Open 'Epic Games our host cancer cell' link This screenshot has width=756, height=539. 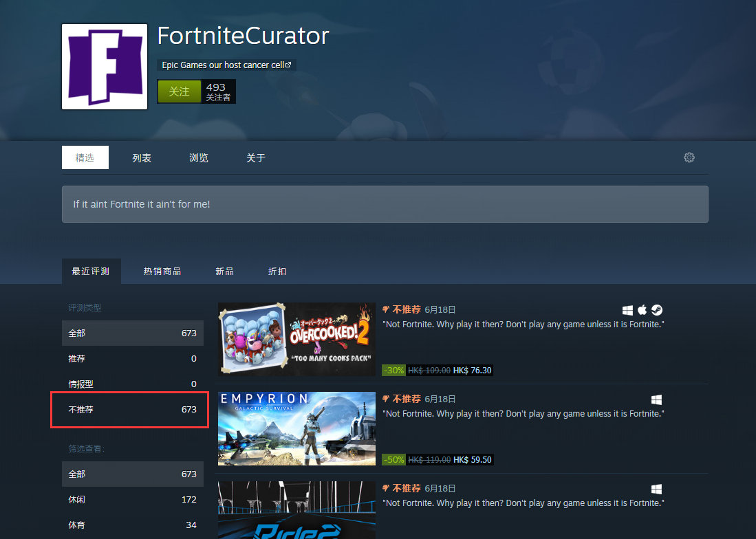pos(226,65)
